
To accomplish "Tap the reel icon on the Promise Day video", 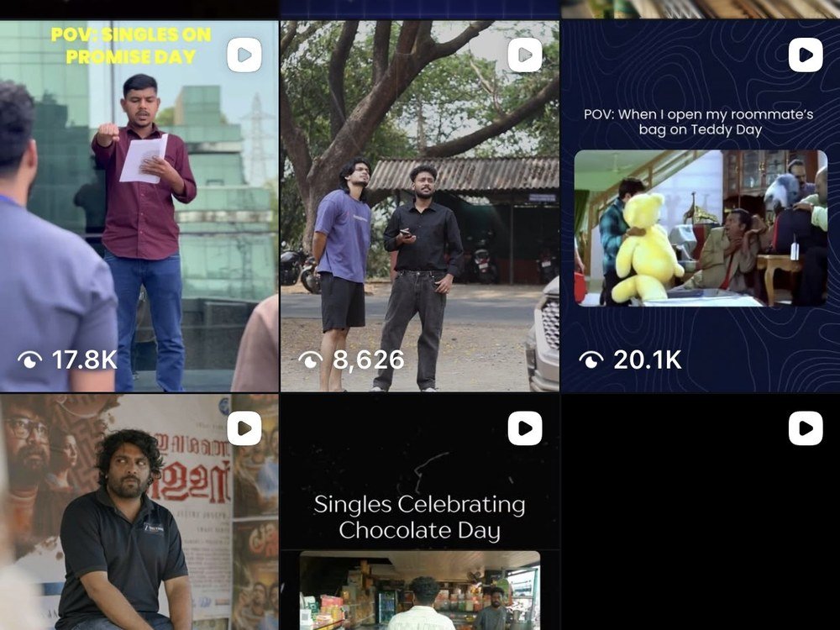I will pos(244,55).
